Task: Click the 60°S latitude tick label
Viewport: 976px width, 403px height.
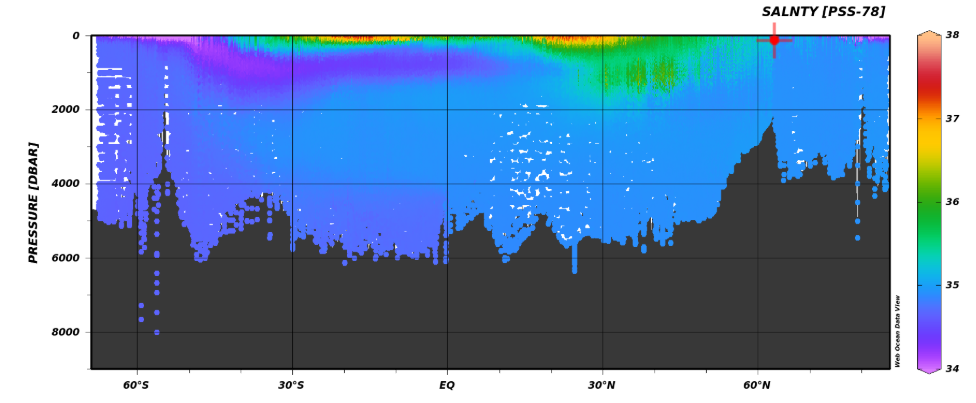Action: point(137,385)
